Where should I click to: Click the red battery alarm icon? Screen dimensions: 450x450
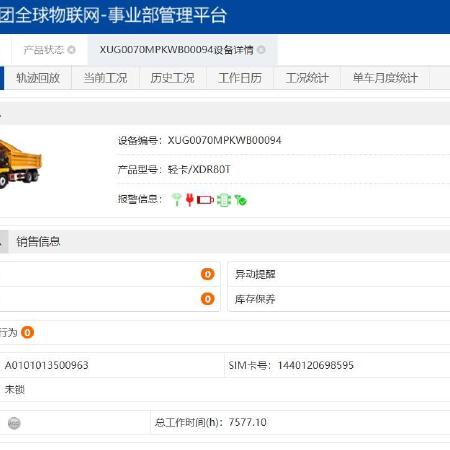(x=205, y=200)
